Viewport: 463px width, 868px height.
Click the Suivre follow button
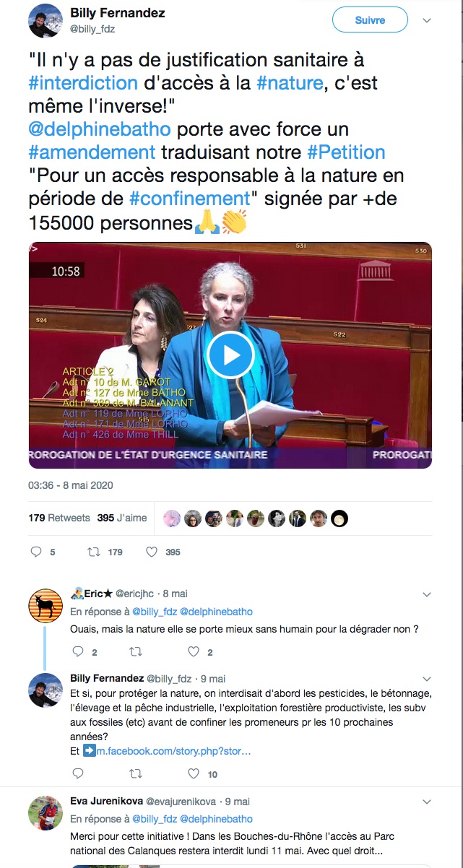(370, 20)
